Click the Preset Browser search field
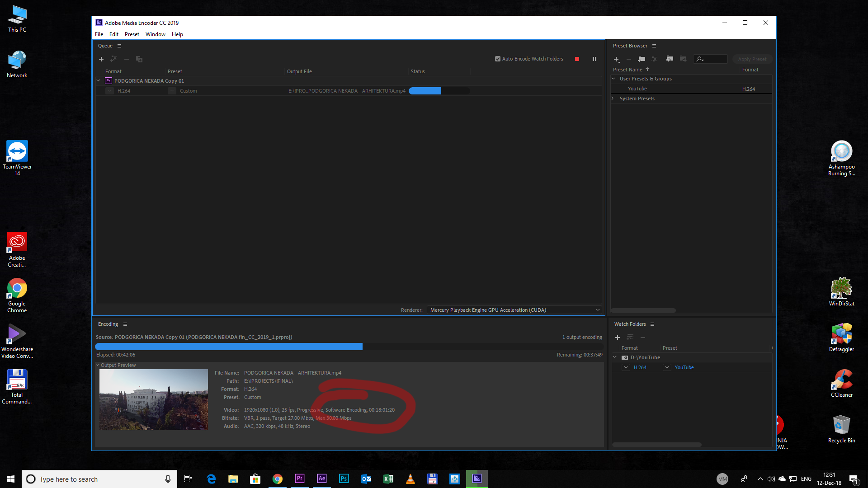Screen dimensions: 868x488 pyautogui.click(x=710, y=59)
